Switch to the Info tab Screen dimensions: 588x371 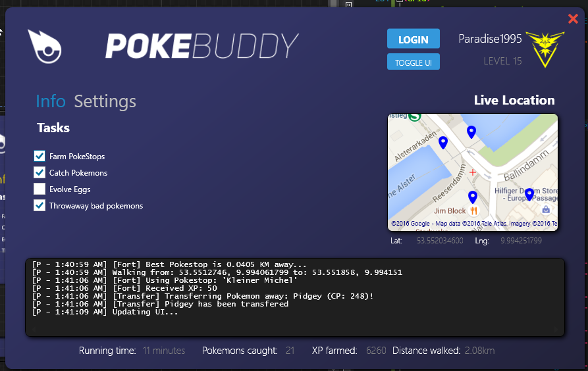coord(51,101)
